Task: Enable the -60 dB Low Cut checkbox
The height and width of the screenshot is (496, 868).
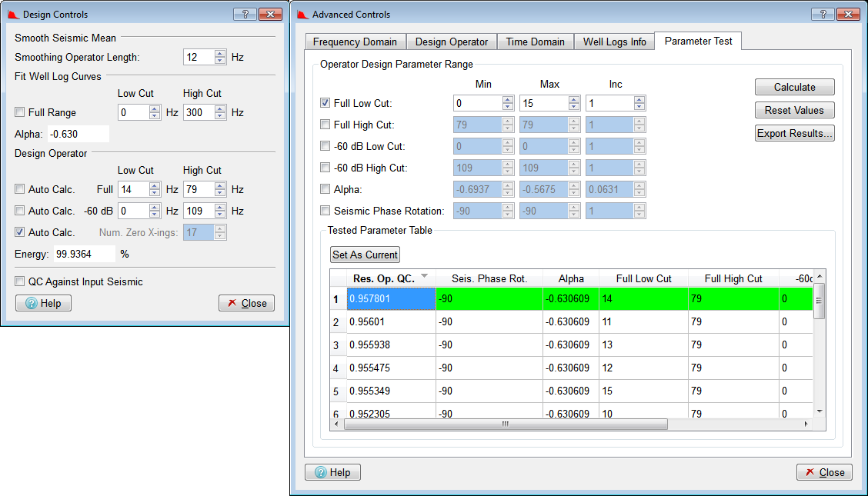Action: tap(325, 146)
